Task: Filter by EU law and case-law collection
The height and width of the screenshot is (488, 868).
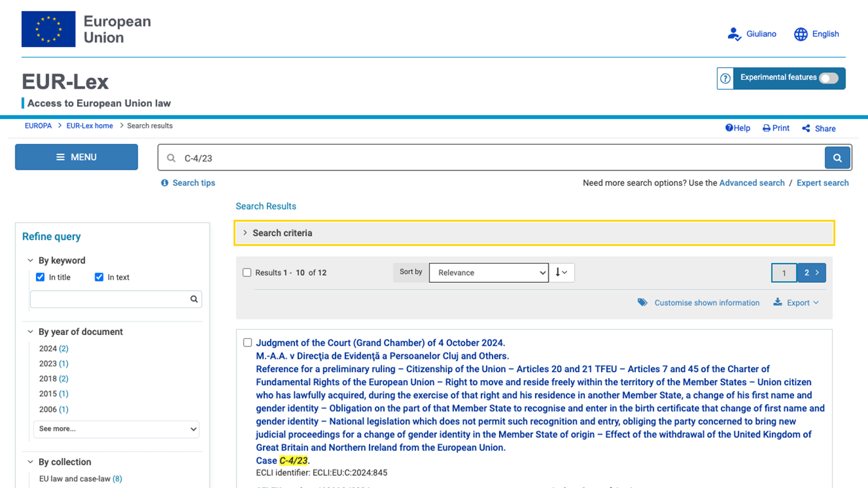Action: tap(80, 478)
